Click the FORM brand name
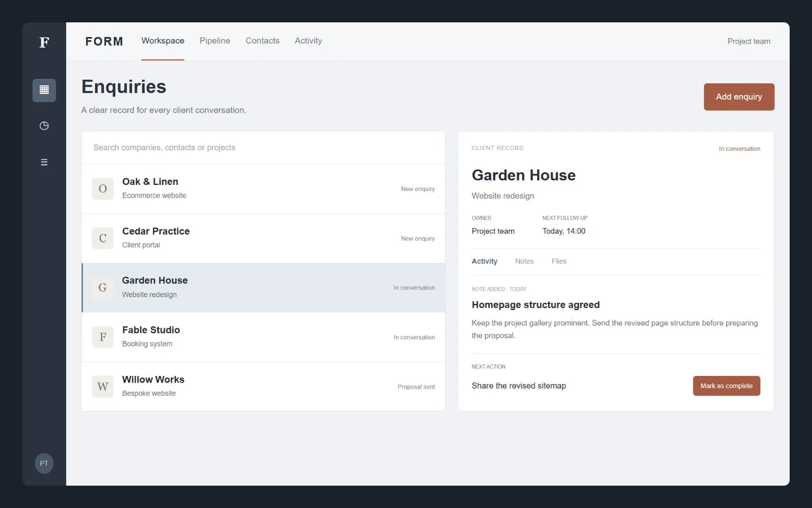812x508 pixels. (104, 41)
